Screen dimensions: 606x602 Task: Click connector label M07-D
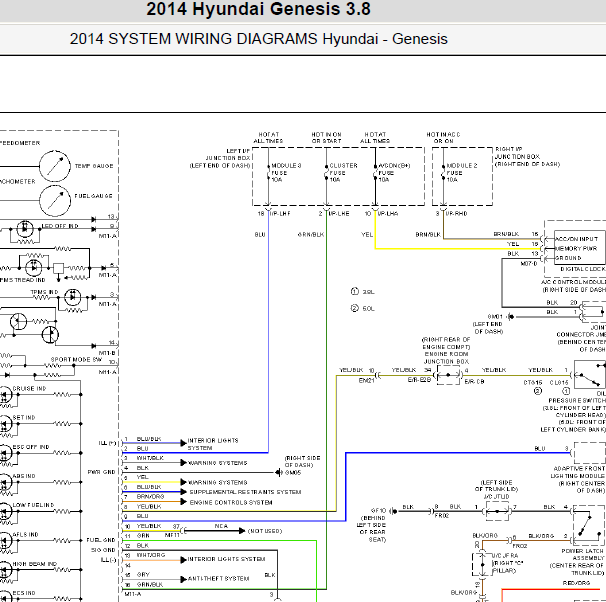[529, 264]
